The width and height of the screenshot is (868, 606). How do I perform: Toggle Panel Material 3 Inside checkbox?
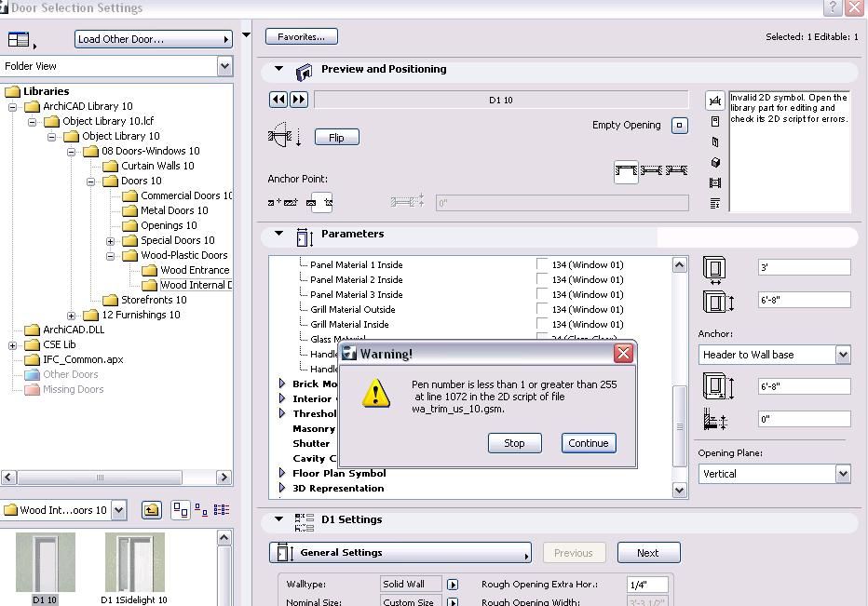542,294
